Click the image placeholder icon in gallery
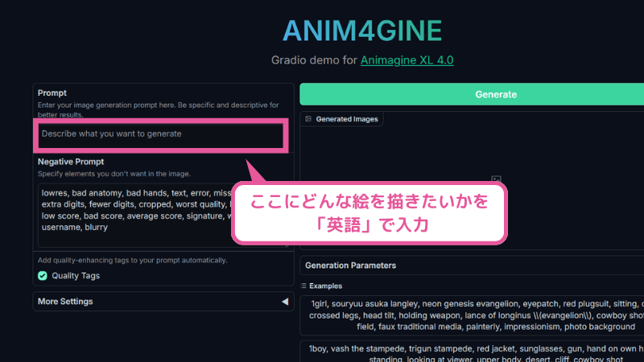 click(496, 179)
